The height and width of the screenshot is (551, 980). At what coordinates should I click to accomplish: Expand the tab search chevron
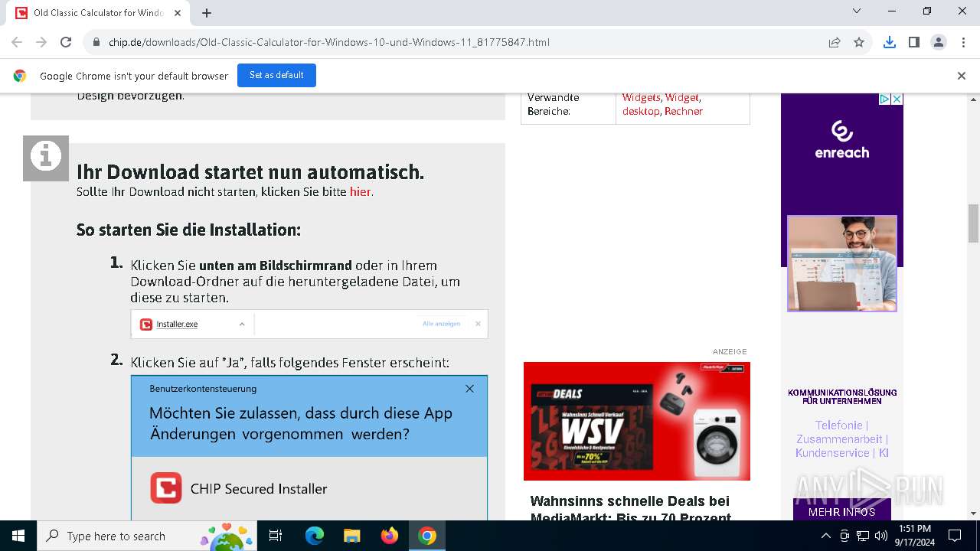coord(857,11)
